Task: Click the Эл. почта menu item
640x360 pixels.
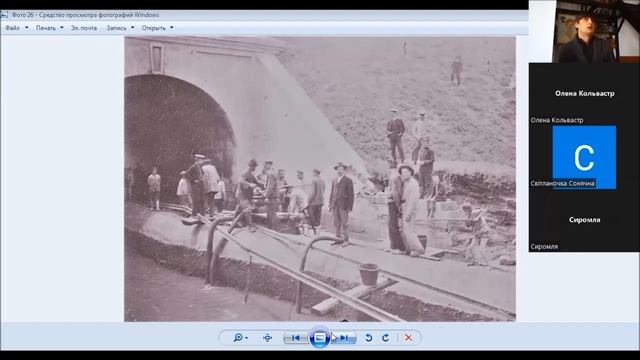Action: point(84,28)
